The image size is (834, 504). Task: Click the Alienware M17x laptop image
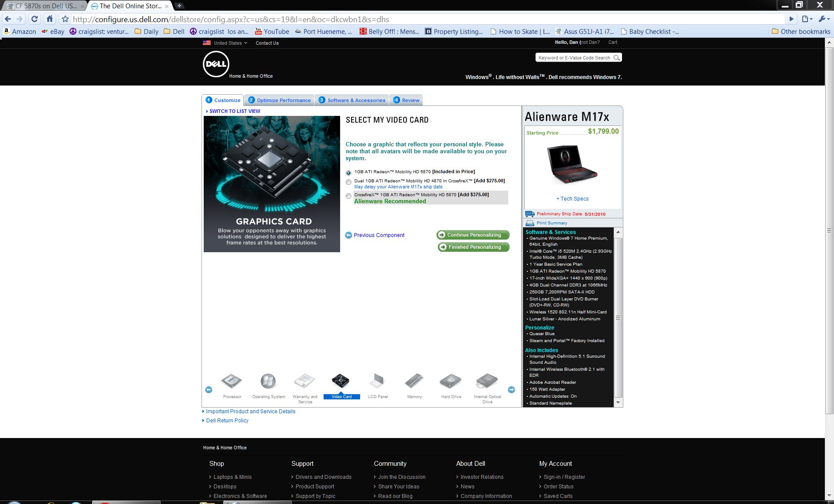click(573, 165)
